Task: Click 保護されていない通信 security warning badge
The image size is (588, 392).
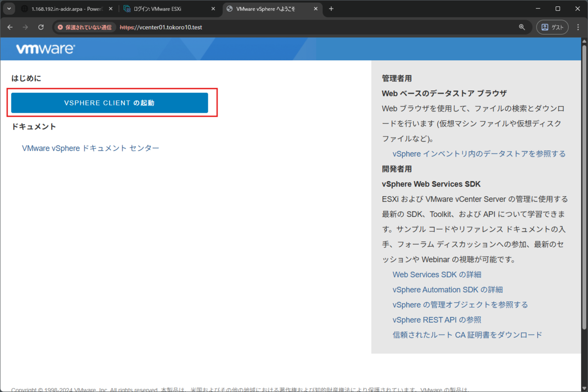Action: [85, 27]
